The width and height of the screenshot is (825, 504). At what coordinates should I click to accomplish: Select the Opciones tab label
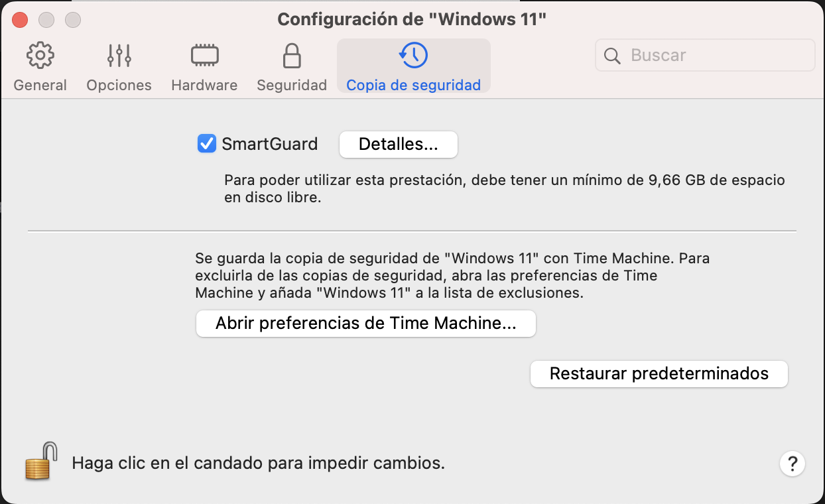119,86
